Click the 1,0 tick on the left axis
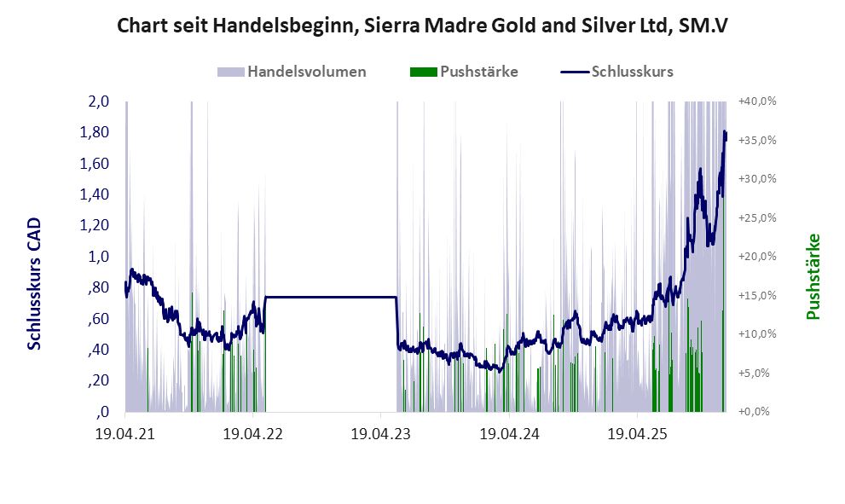Image resolution: width=845 pixels, height=504 pixels. click(99, 257)
